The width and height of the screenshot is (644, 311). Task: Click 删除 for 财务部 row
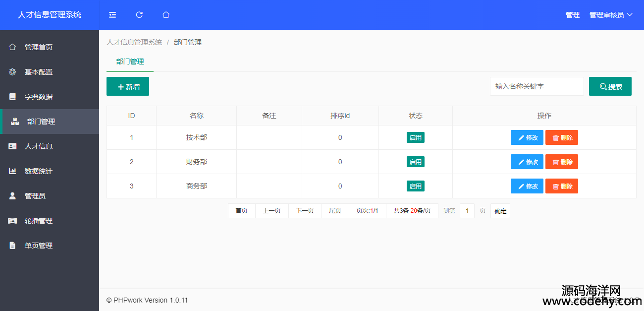coord(561,162)
